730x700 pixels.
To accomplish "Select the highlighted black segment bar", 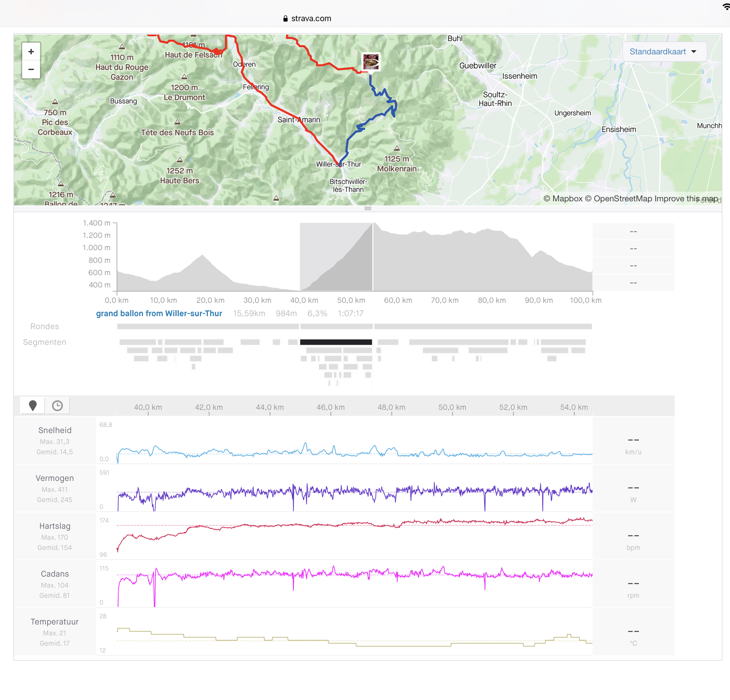I will pyautogui.click(x=336, y=342).
